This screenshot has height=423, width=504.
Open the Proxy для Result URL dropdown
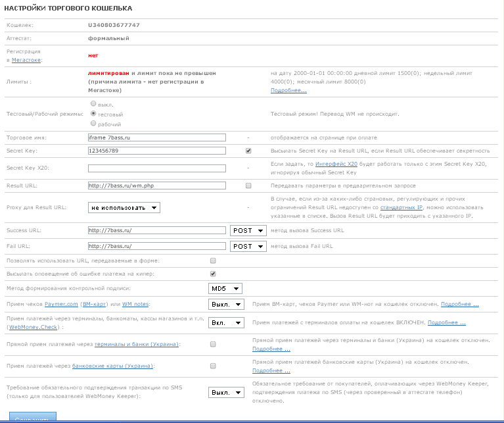pyautogui.click(x=124, y=208)
